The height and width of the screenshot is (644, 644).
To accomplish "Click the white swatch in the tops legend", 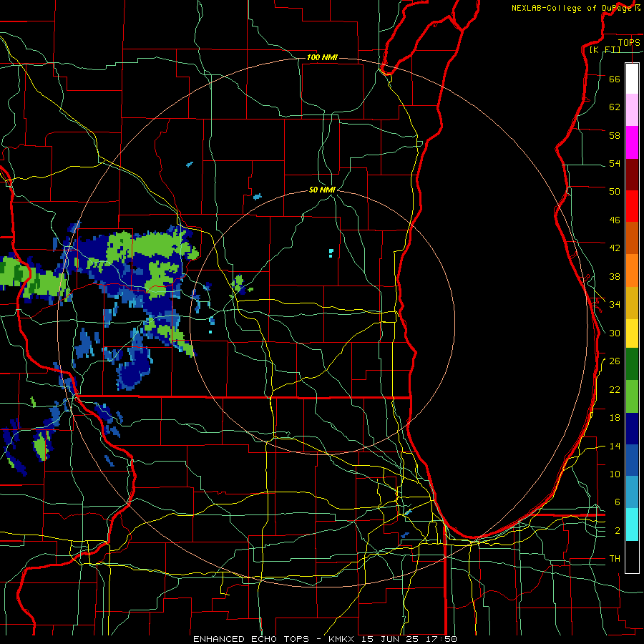I will [632, 79].
